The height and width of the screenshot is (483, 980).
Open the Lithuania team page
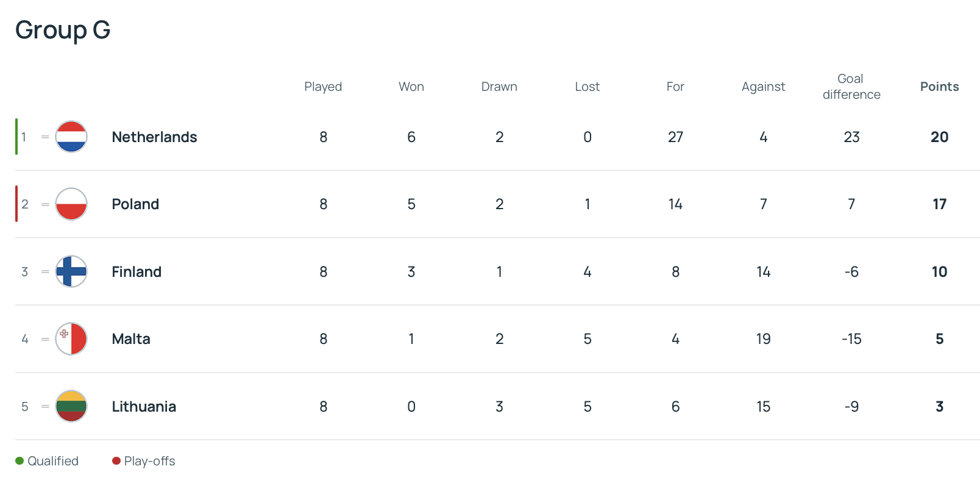point(144,407)
